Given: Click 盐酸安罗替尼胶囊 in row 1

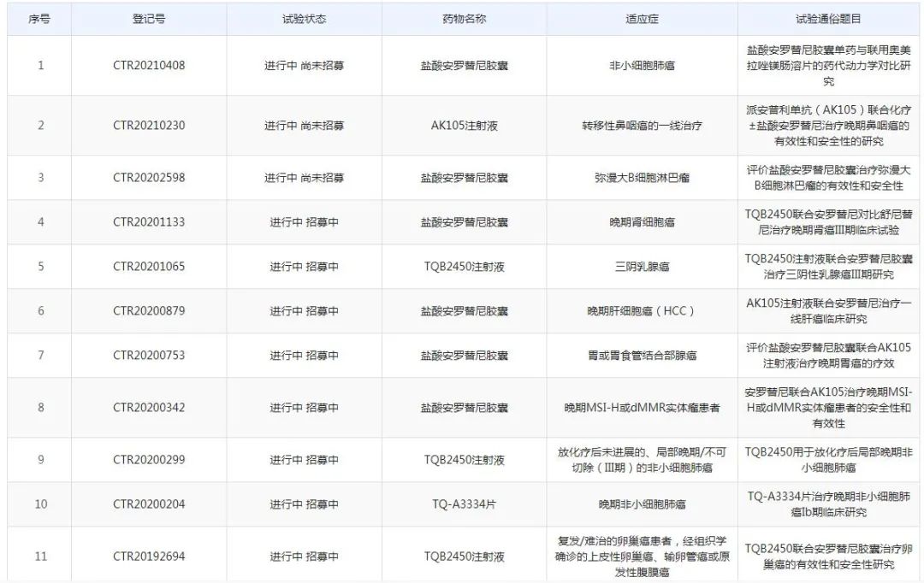Looking at the screenshot, I should 465,65.
